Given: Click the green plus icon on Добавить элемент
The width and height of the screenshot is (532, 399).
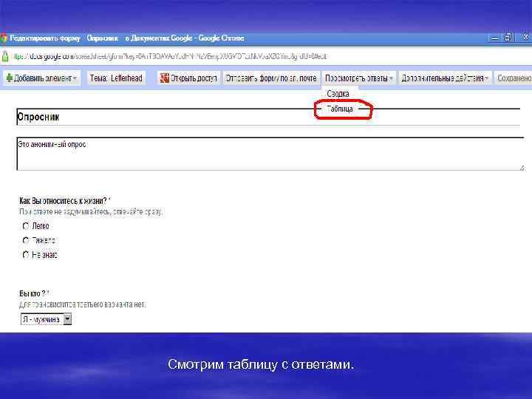Looking at the screenshot, I should [x=9, y=78].
